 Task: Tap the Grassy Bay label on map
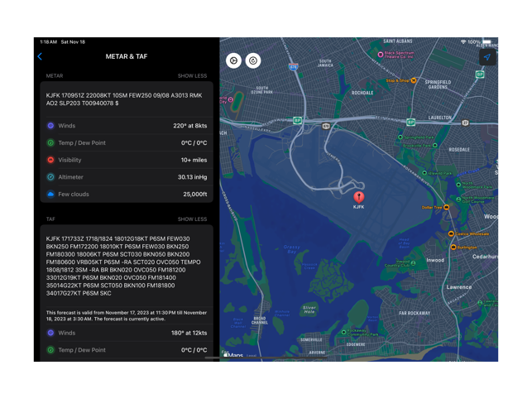point(292,249)
